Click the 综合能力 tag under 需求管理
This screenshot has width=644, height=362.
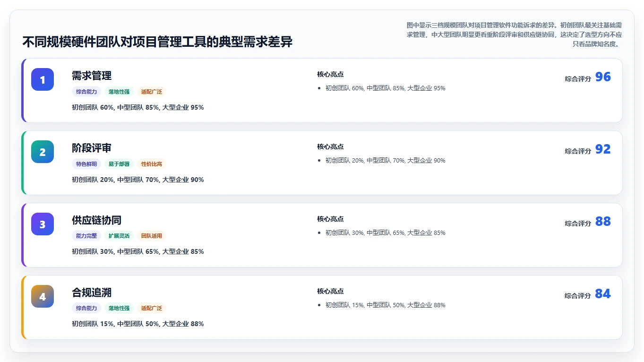(x=86, y=92)
